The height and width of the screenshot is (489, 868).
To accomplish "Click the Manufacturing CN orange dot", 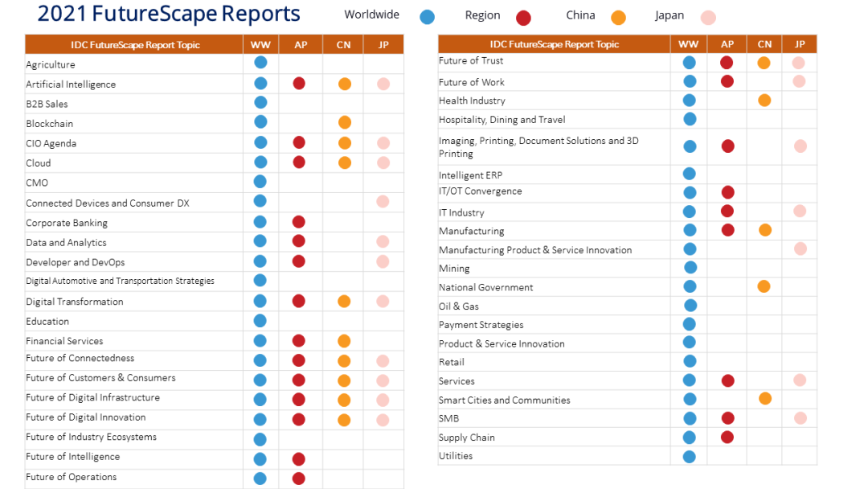I will 765,230.
